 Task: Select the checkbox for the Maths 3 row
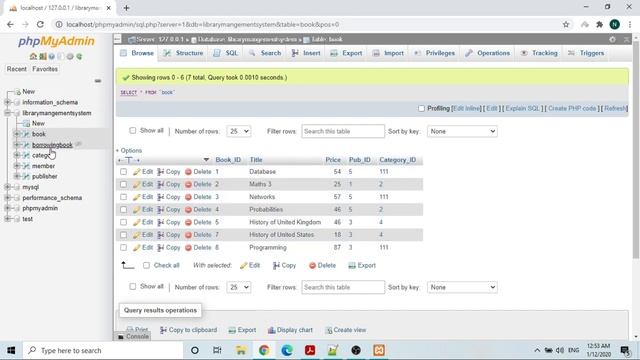pyautogui.click(x=123, y=184)
